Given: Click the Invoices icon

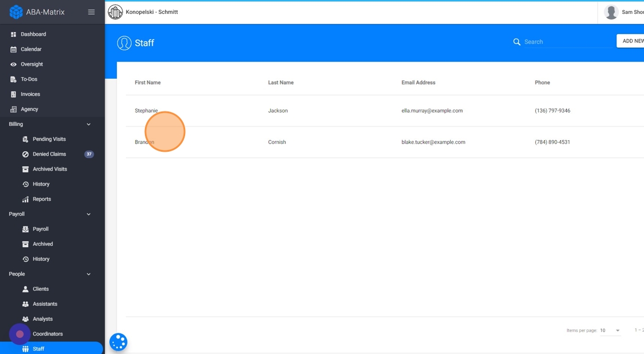Looking at the screenshot, I should click(x=13, y=94).
